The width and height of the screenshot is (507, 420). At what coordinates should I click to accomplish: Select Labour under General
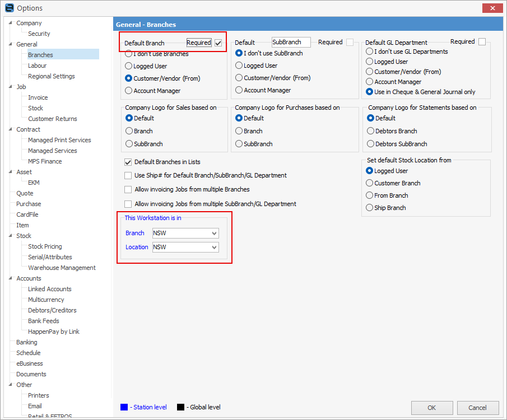[37, 66]
